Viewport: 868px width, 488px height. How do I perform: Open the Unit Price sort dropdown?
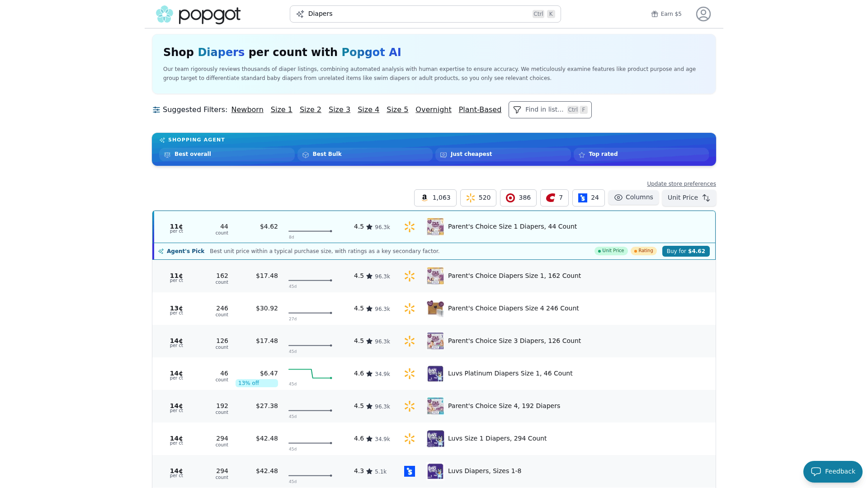tap(689, 198)
